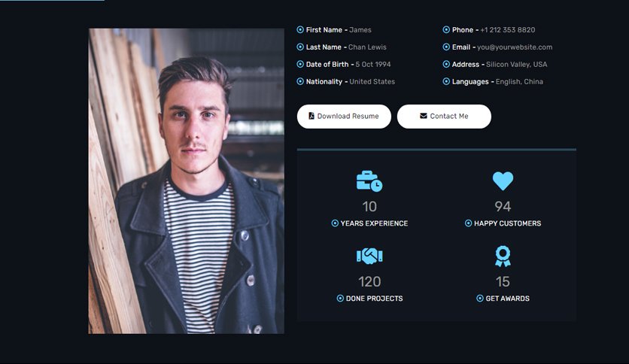Click the phone number +1 212 353 8820
Viewport: 629px width, 364px height.
click(507, 29)
